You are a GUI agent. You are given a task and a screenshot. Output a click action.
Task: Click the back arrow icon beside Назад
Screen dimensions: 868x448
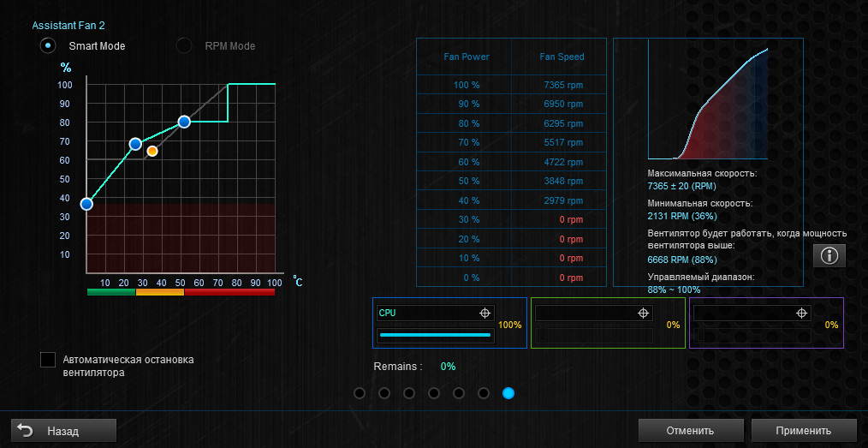(x=25, y=430)
